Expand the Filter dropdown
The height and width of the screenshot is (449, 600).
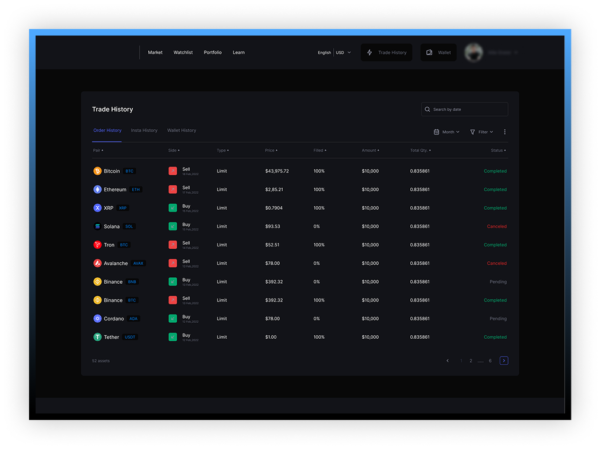click(x=480, y=132)
